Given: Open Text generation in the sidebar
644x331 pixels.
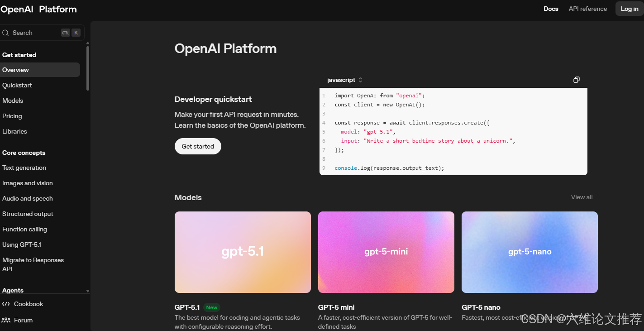Looking at the screenshot, I should pos(24,168).
